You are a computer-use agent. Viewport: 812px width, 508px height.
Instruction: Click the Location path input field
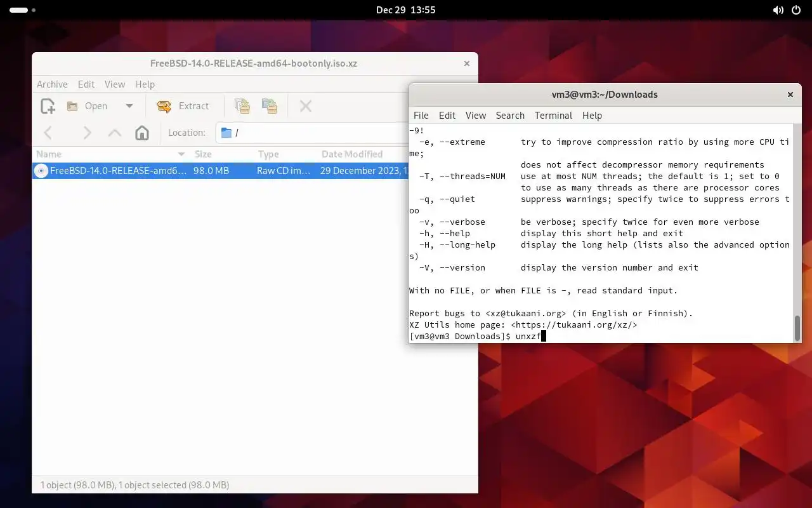tap(312, 133)
